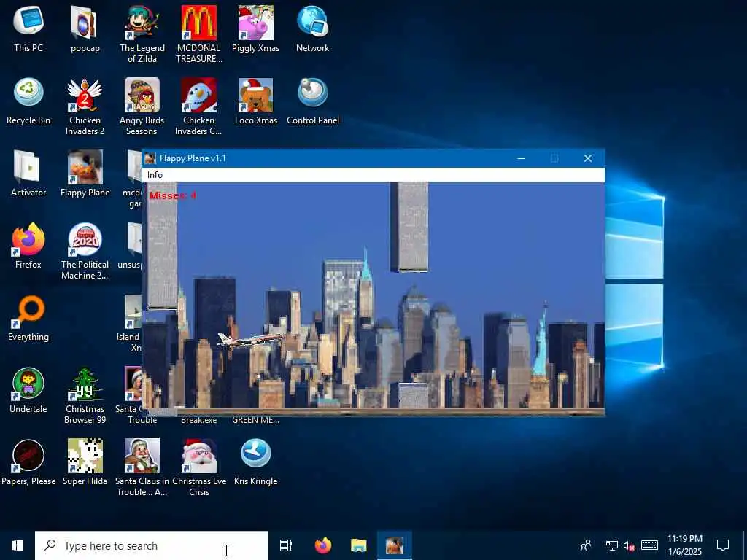Launch Firefox from the taskbar
The image size is (747, 560).
[x=323, y=545]
